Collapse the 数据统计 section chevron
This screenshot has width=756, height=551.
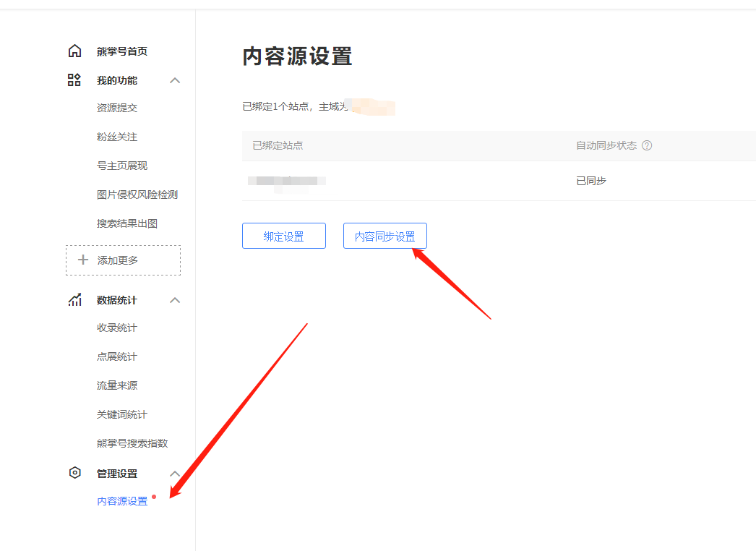click(x=175, y=300)
